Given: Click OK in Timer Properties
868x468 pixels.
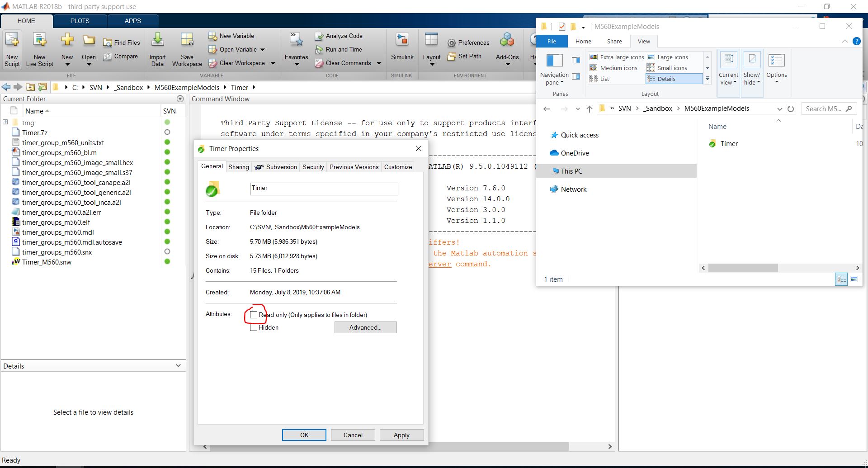Looking at the screenshot, I should [x=304, y=435].
